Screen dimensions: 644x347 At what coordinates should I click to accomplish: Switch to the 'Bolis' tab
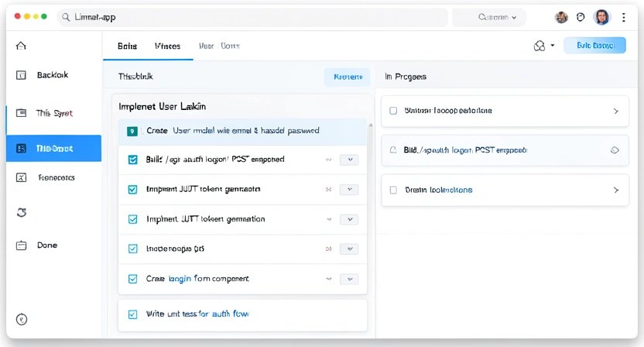[127, 46]
